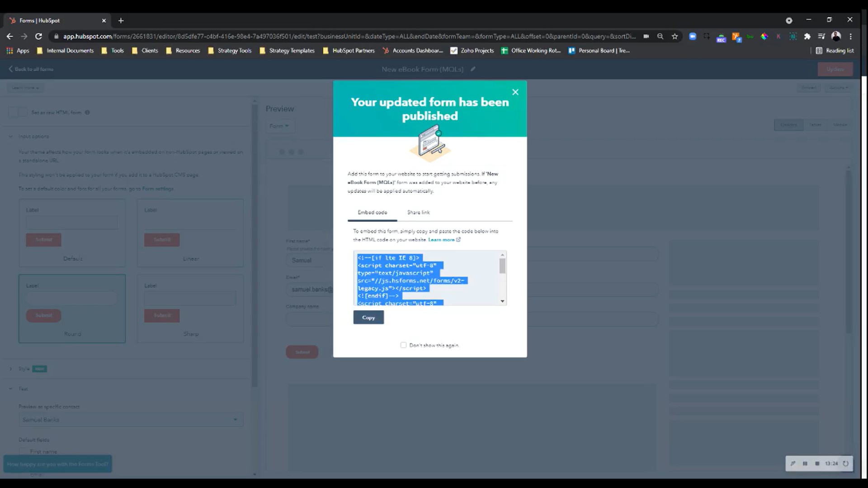Go back to previous browser page

click(9, 36)
